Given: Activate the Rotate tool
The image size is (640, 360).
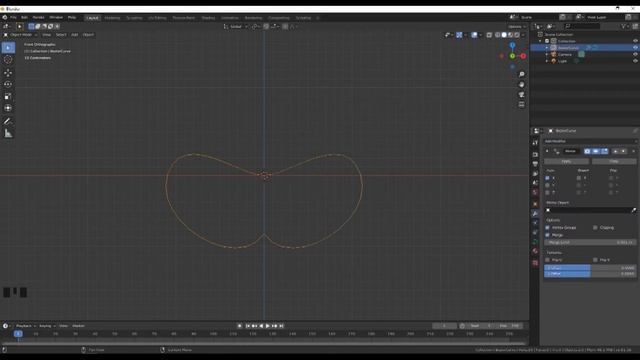Looking at the screenshot, I should (x=8, y=84).
